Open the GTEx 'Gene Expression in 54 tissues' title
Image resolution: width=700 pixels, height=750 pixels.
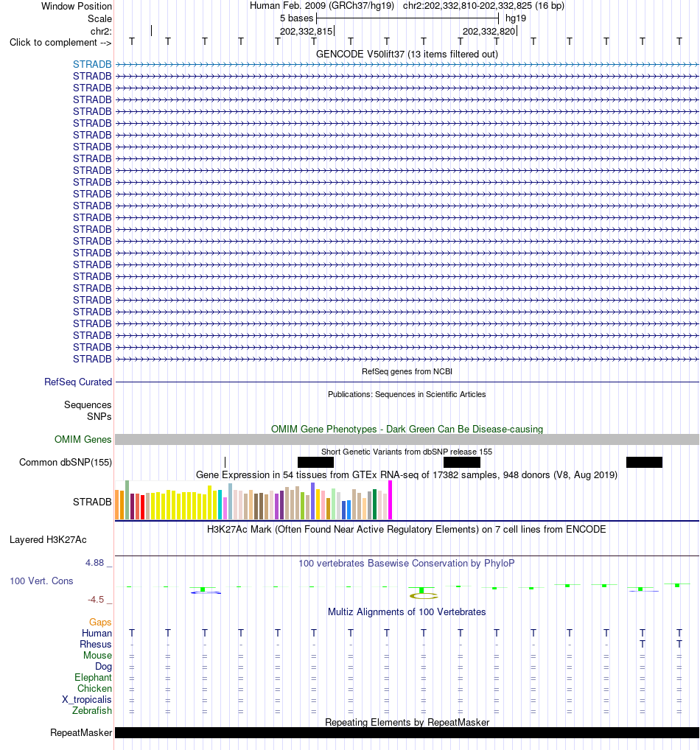pyautogui.click(x=407, y=475)
